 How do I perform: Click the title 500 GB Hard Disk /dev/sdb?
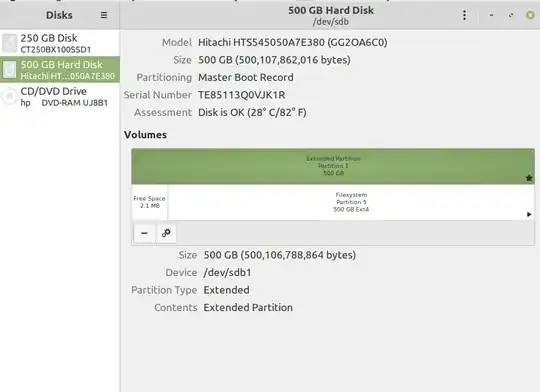[331, 16]
